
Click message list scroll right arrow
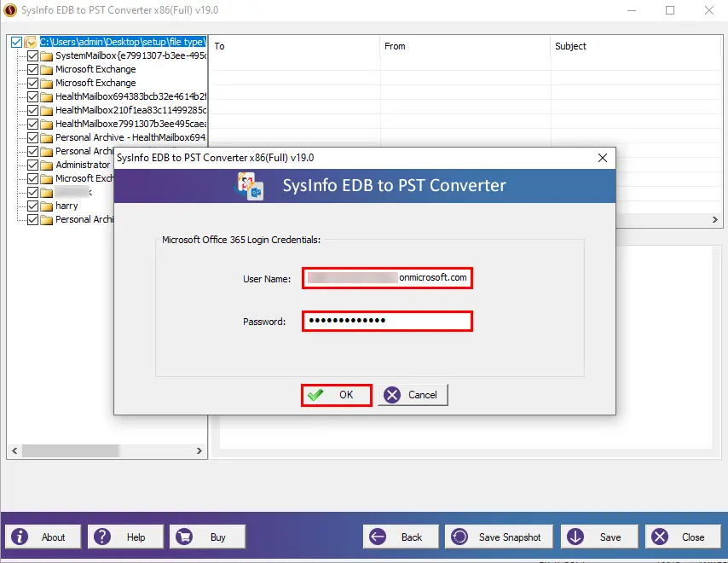coord(715,220)
